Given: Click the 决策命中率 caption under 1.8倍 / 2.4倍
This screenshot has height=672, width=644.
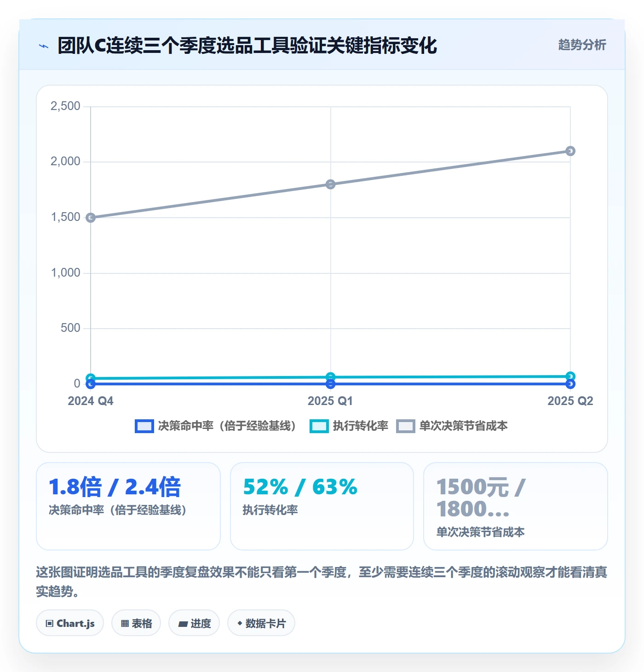Looking at the screenshot, I should tap(118, 510).
